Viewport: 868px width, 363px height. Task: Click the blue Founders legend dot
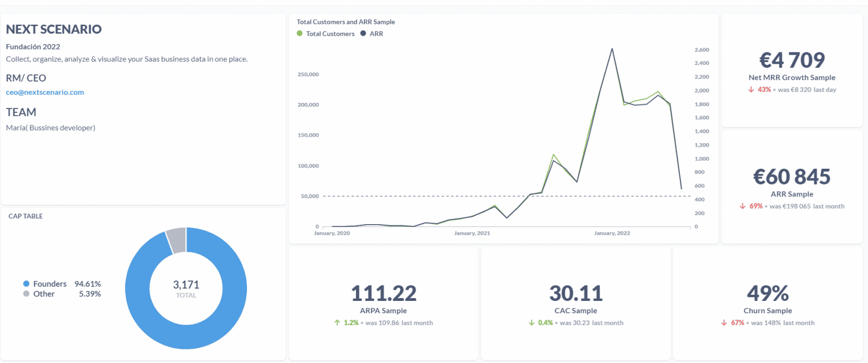click(x=26, y=284)
